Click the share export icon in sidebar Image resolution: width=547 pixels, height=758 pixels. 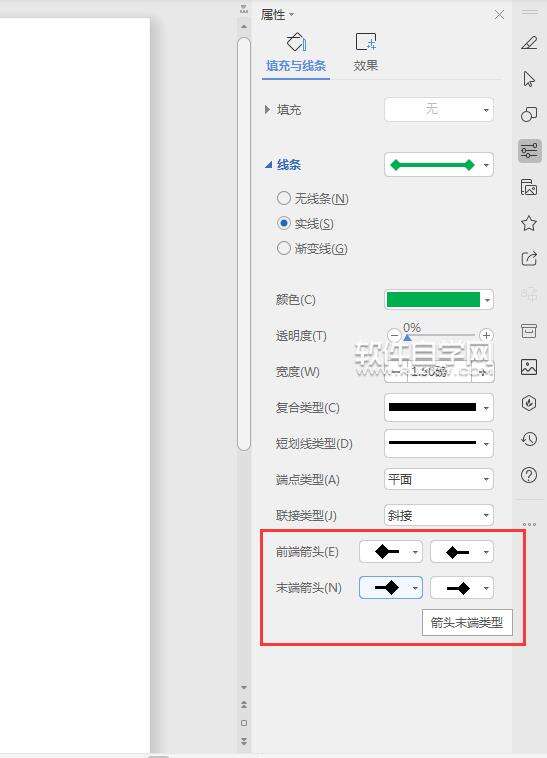[529, 259]
